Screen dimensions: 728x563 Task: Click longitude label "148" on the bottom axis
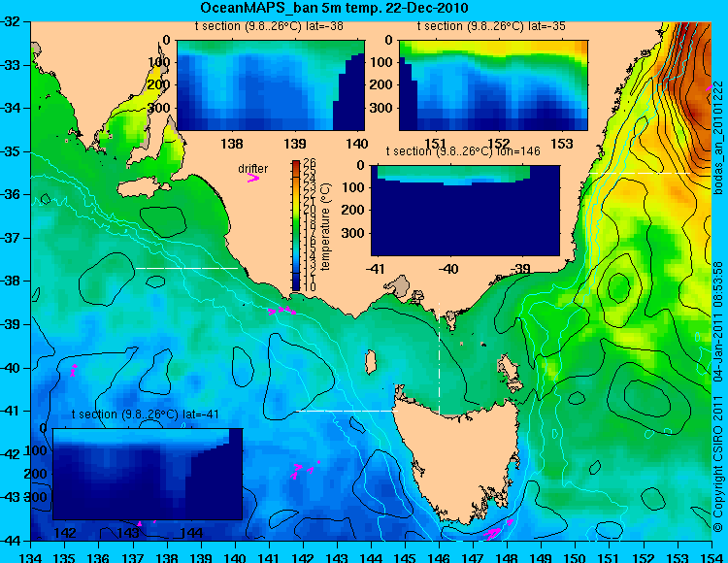click(x=507, y=556)
